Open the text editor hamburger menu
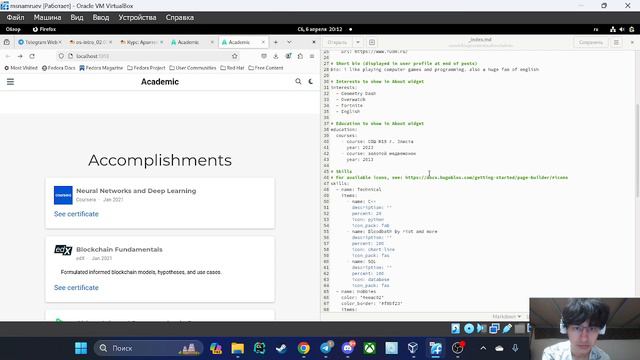The height and width of the screenshot is (360, 640). click(x=616, y=42)
